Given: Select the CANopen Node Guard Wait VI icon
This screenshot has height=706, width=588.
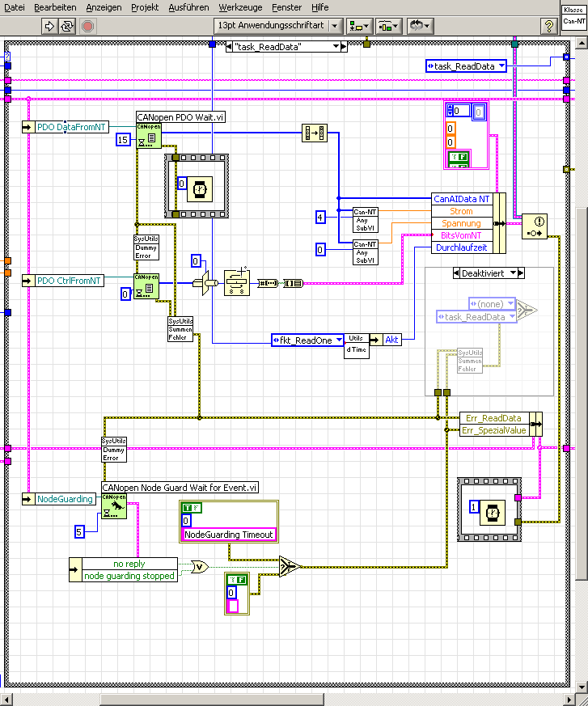Looking at the screenshot, I should pyautogui.click(x=114, y=506).
